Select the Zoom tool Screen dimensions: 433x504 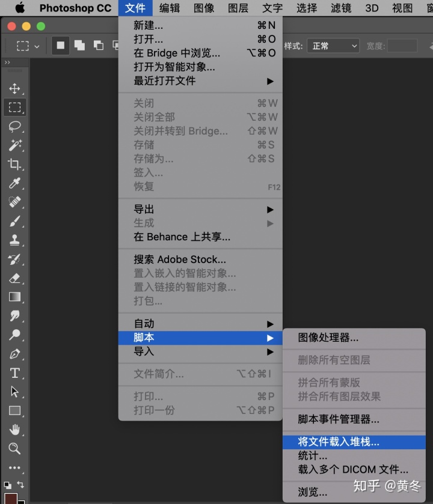tap(14, 448)
